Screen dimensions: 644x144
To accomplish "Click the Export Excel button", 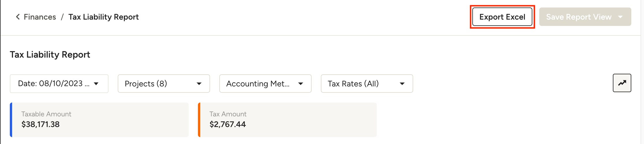I will [502, 17].
